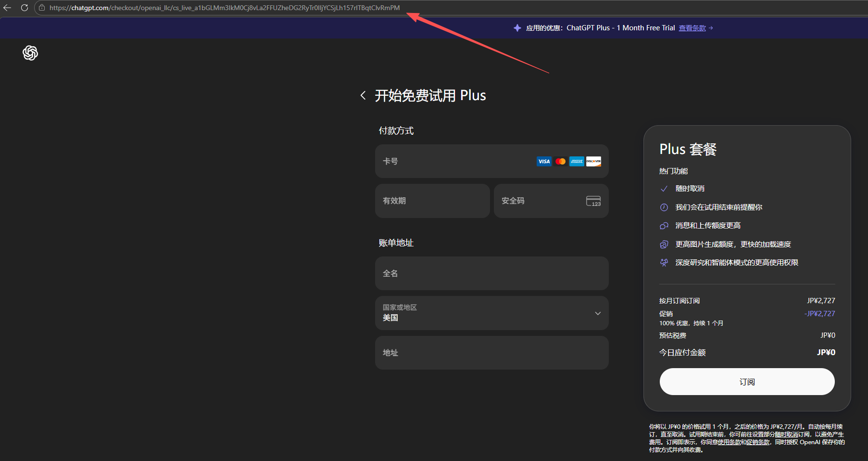Screen dimensions: 868x461
Task: Select the 安全码 security code field
Action: tap(539, 201)
